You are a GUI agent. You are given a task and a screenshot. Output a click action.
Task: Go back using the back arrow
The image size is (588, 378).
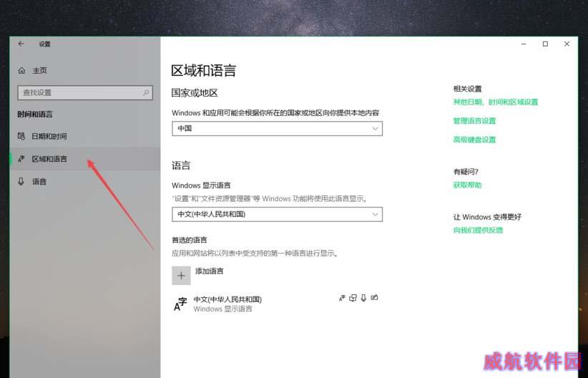(21, 44)
